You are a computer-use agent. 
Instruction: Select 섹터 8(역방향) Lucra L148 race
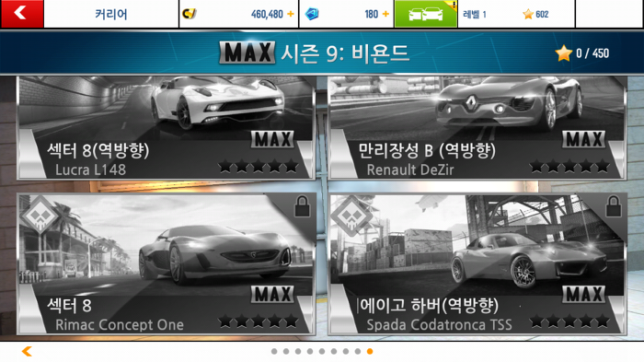pos(166,128)
